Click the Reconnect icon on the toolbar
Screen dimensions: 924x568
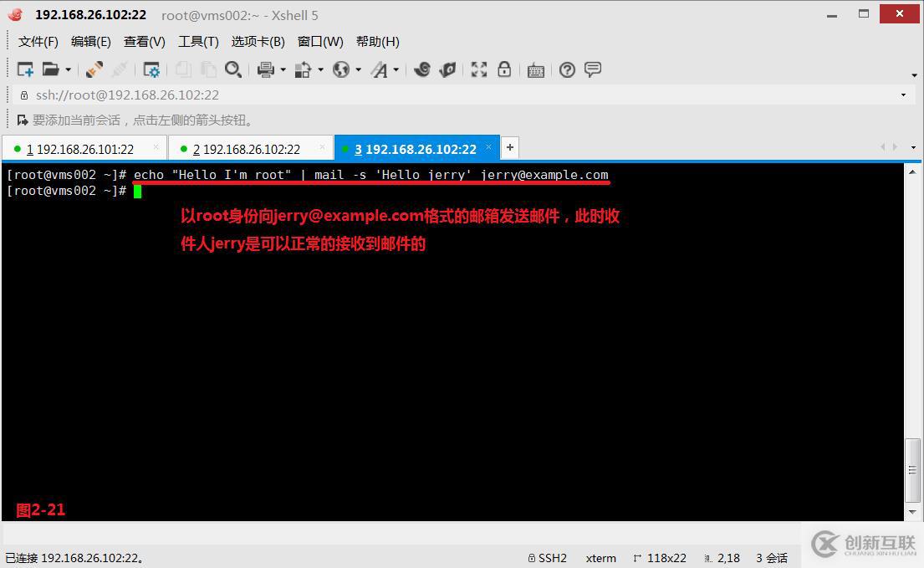point(93,69)
